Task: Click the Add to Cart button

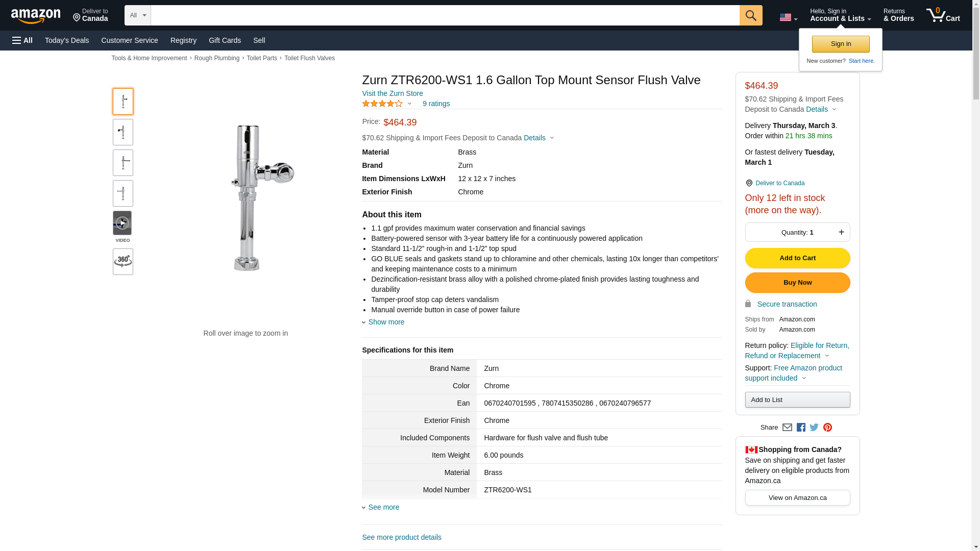Action: (797, 258)
